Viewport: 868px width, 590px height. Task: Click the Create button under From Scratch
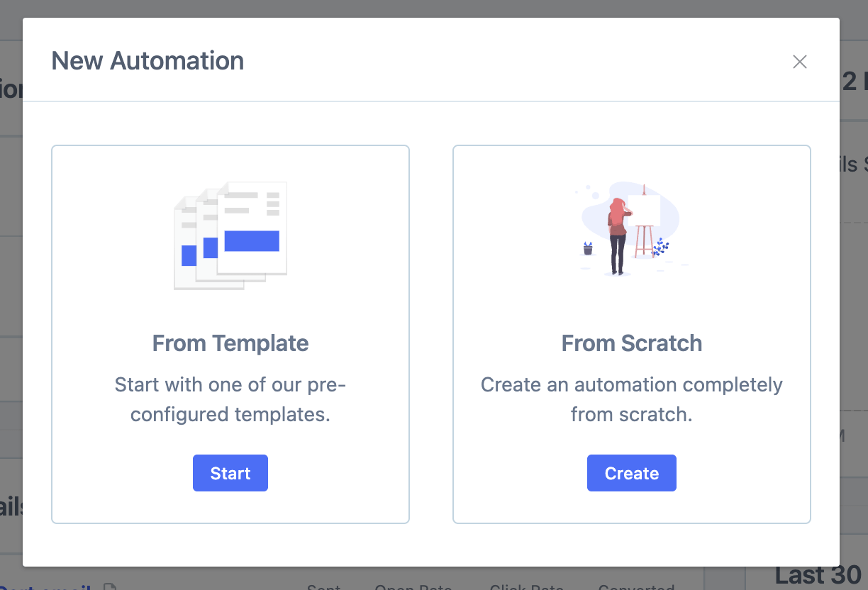(631, 473)
